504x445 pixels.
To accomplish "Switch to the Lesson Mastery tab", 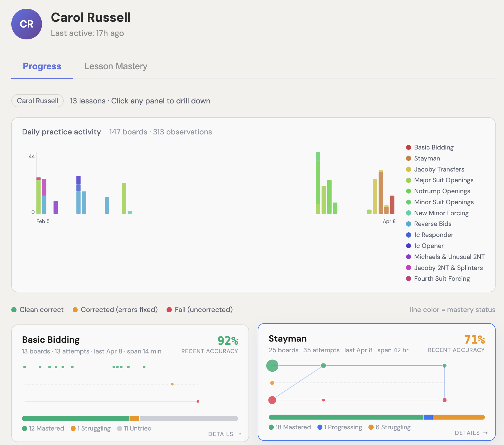I will tap(116, 66).
